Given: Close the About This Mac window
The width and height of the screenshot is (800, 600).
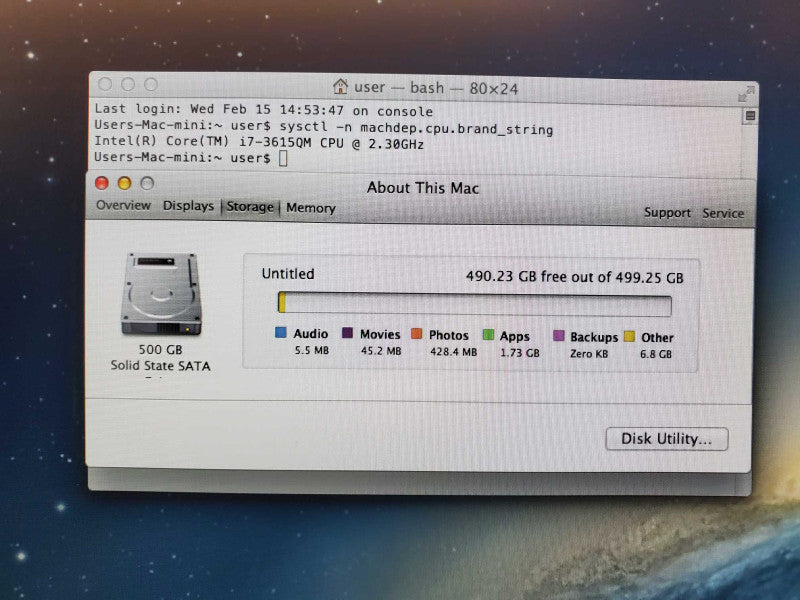Looking at the screenshot, I should pos(102,183).
